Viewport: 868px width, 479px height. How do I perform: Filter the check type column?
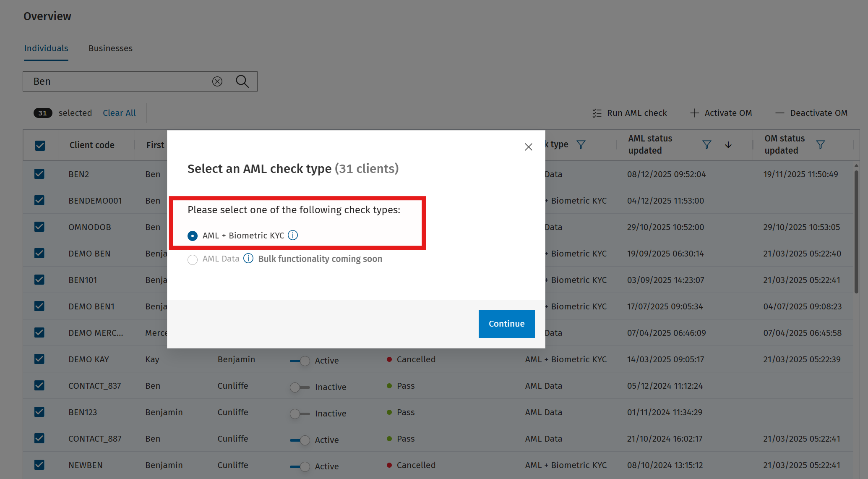click(581, 145)
